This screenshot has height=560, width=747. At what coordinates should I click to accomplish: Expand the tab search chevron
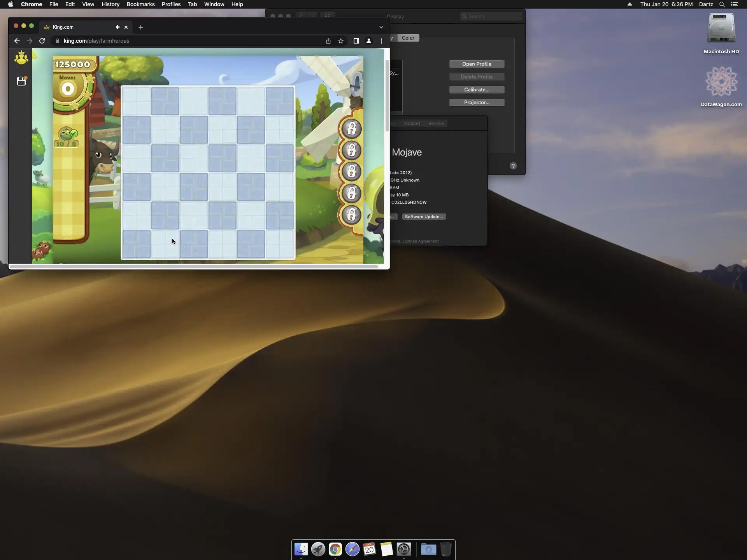(381, 27)
